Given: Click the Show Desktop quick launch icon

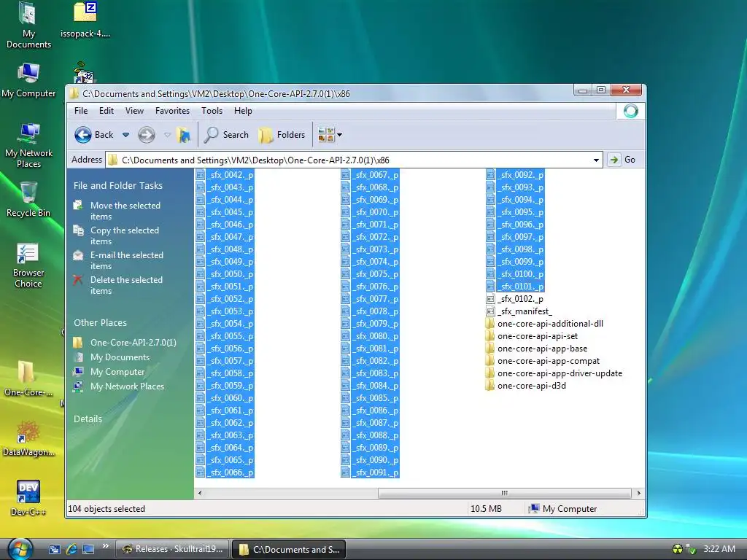Looking at the screenshot, I should pos(88,549).
